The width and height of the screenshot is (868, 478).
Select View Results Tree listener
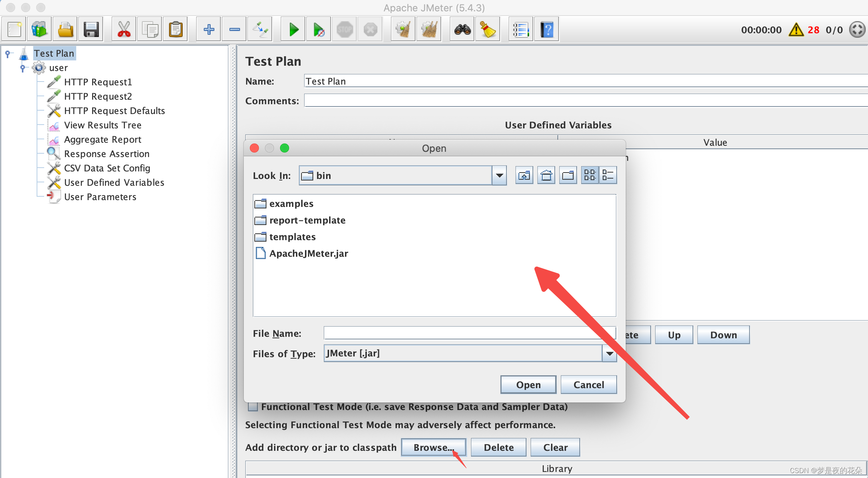pyautogui.click(x=103, y=125)
